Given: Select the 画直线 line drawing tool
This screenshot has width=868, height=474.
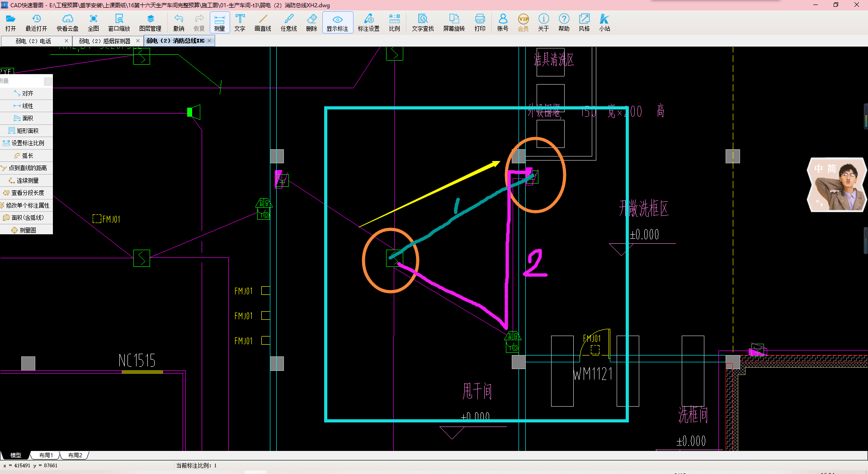Looking at the screenshot, I should tap(263, 23).
